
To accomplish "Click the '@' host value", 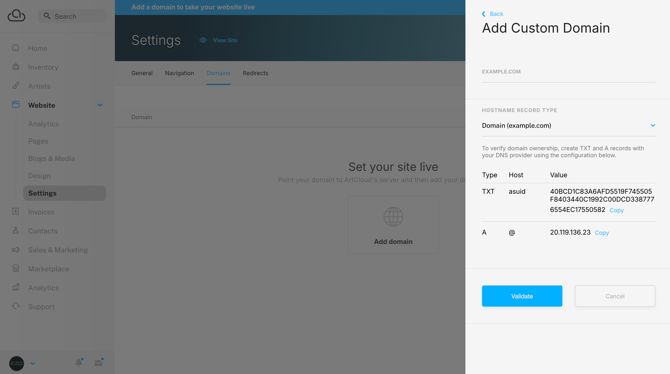I will pyautogui.click(x=512, y=233).
